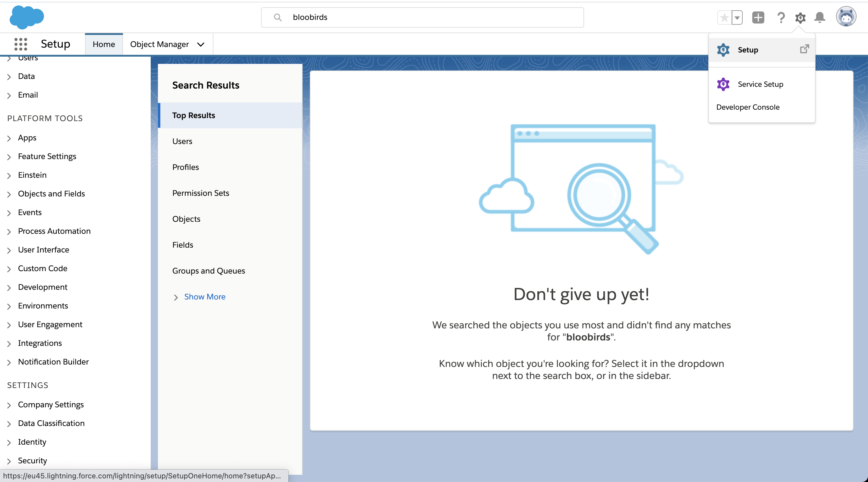The width and height of the screenshot is (868, 482).
Task: Click the search magnifier icon
Action: pyautogui.click(x=278, y=17)
